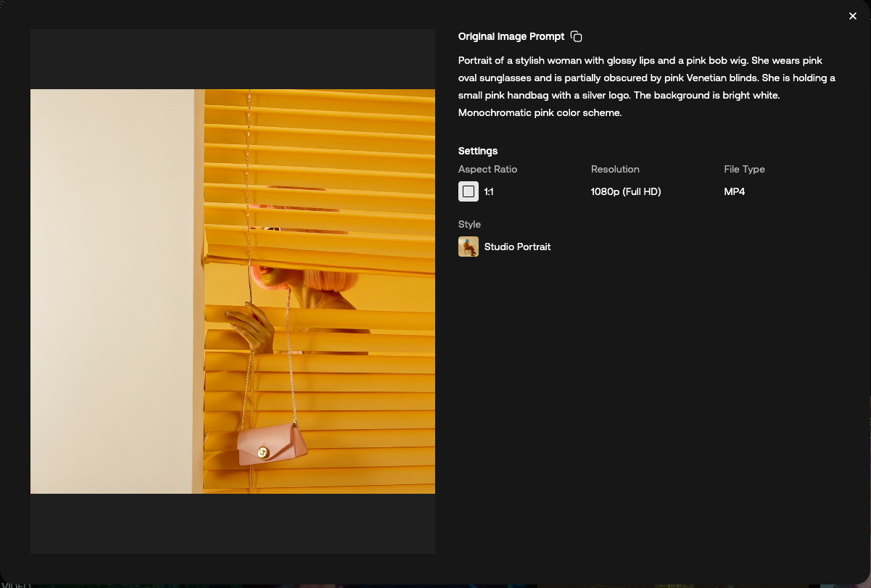Click the cream wall area of preview

pos(109,290)
